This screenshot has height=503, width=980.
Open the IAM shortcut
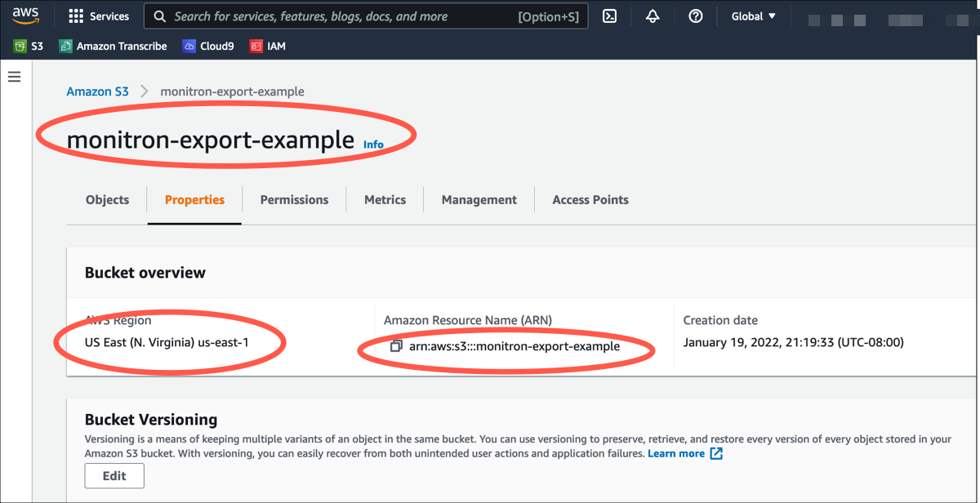coord(268,46)
